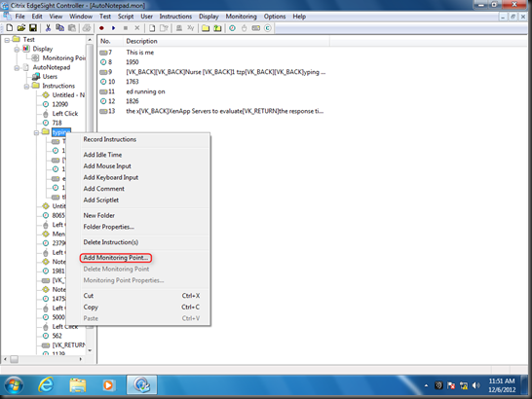
Task: Click the Cut scissors toolbar icon
Action: [x=48, y=28]
